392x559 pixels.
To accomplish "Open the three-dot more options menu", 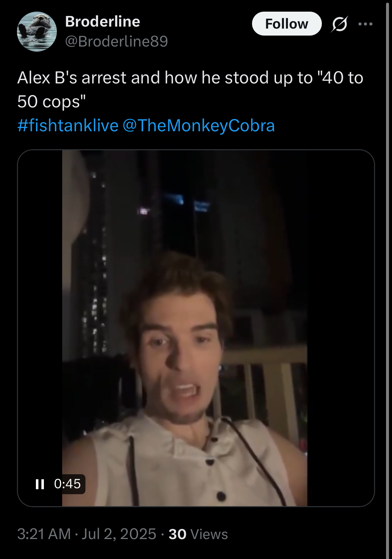I will tap(366, 24).
